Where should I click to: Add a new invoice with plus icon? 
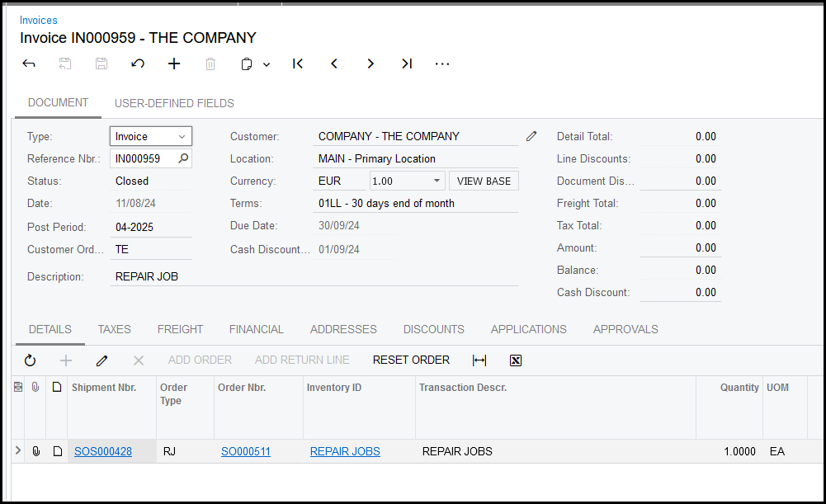point(174,64)
